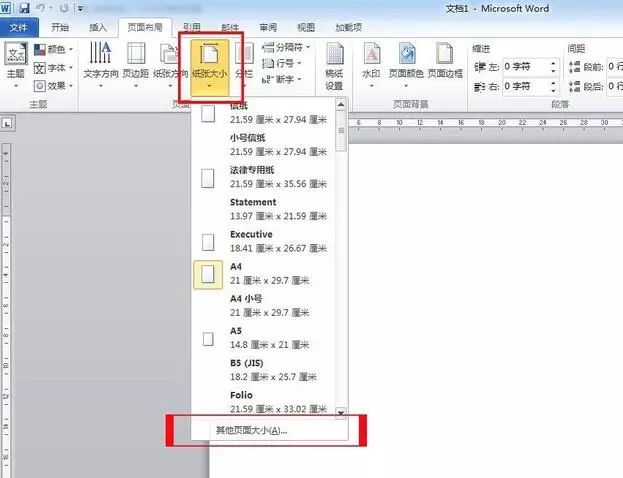
Task: Click the tab stop selector at ruler corner
Action: click(x=7, y=124)
